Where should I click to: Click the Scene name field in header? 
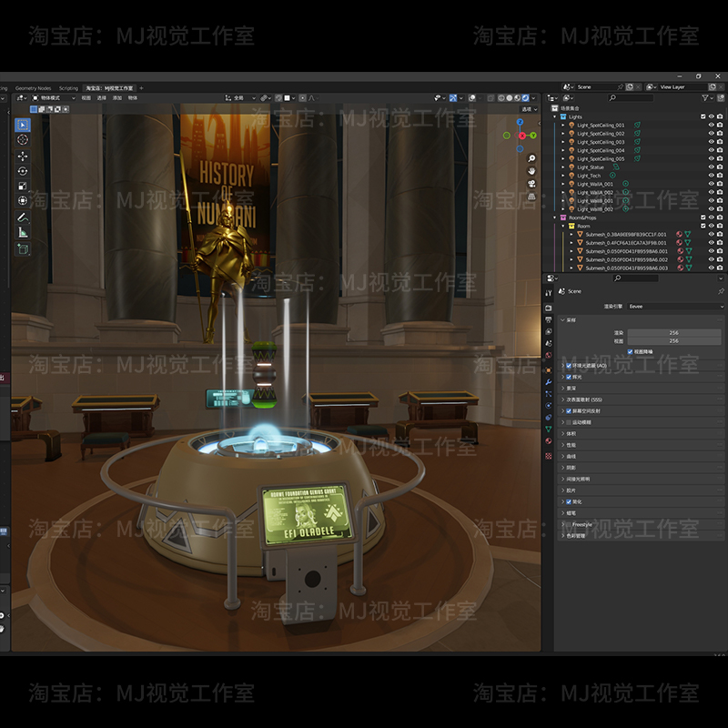[x=596, y=86]
